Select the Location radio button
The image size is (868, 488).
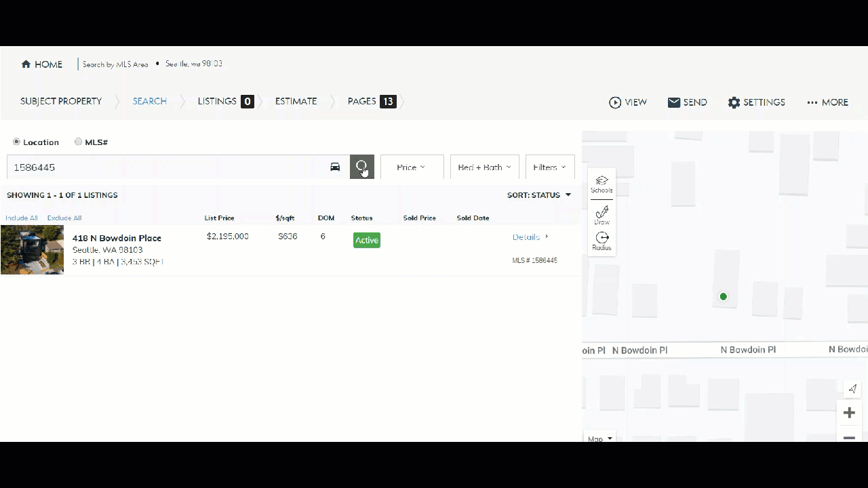tap(16, 142)
